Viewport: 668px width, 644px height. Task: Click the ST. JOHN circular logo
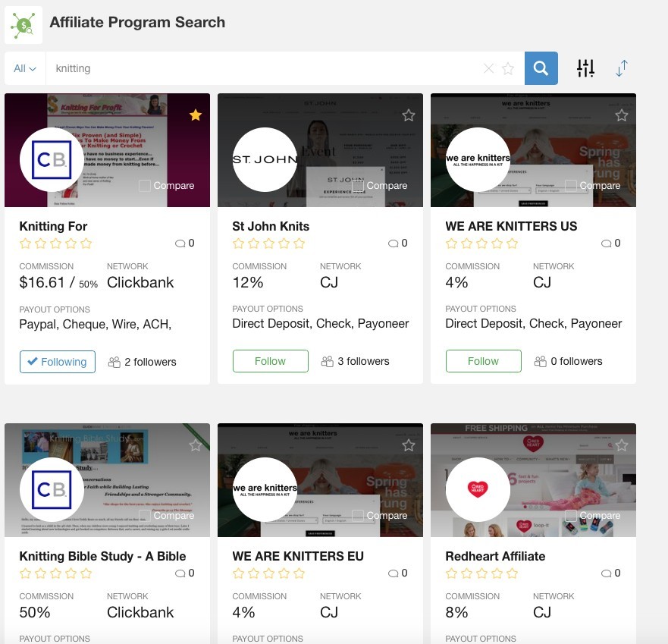point(265,159)
